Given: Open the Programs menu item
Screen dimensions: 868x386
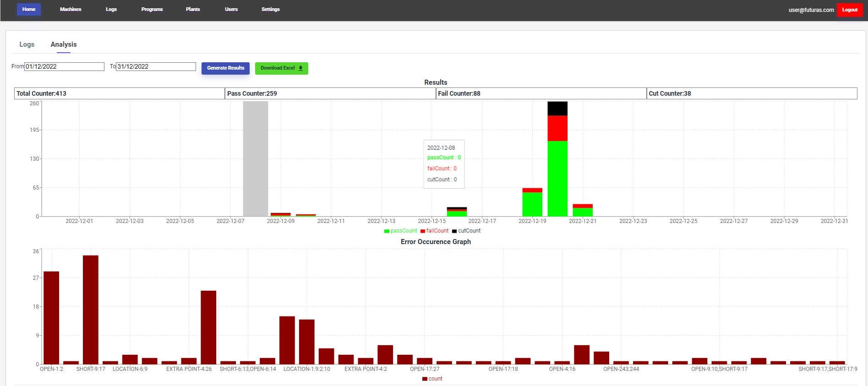Looking at the screenshot, I should [x=152, y=9].
